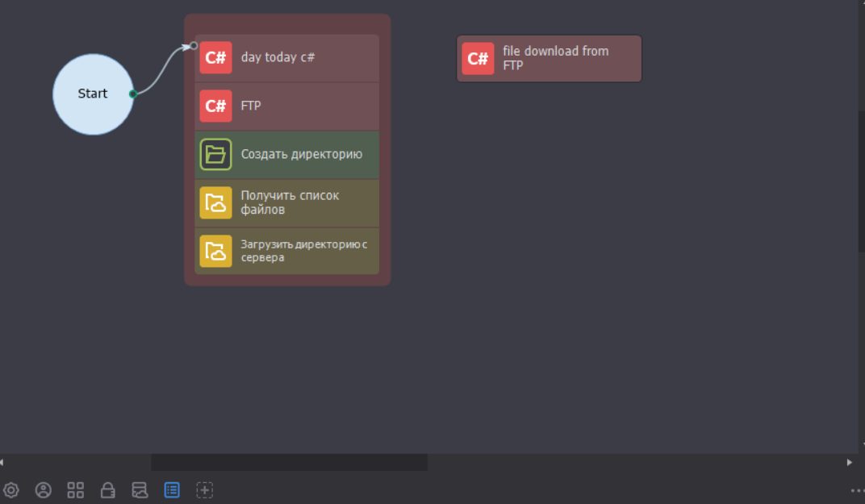Select the 'Загрузить директорию с сервера' action label
The width and height of the screenshot is (865, 504).
point(304,251)
